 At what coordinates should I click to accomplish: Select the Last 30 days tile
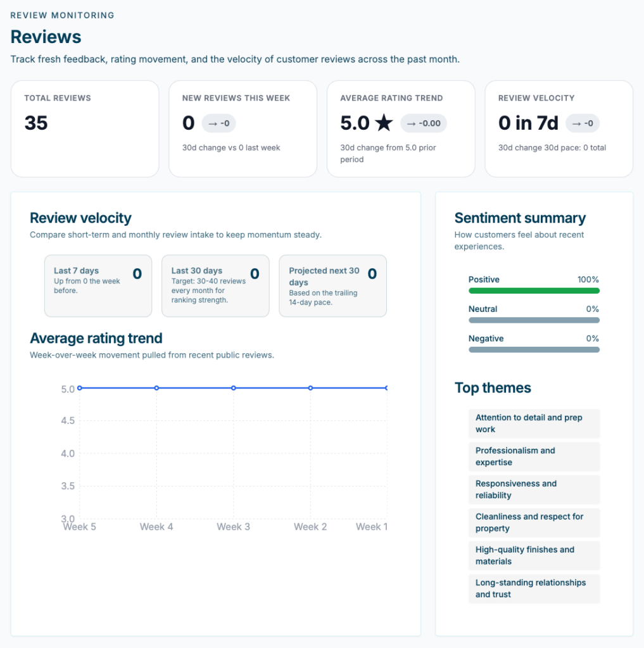[x=215, y=285]
